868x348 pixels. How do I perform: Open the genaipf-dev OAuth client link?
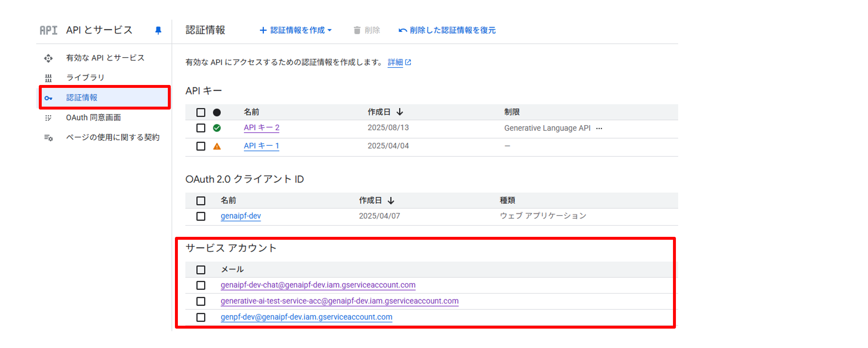tap(241, 216)
